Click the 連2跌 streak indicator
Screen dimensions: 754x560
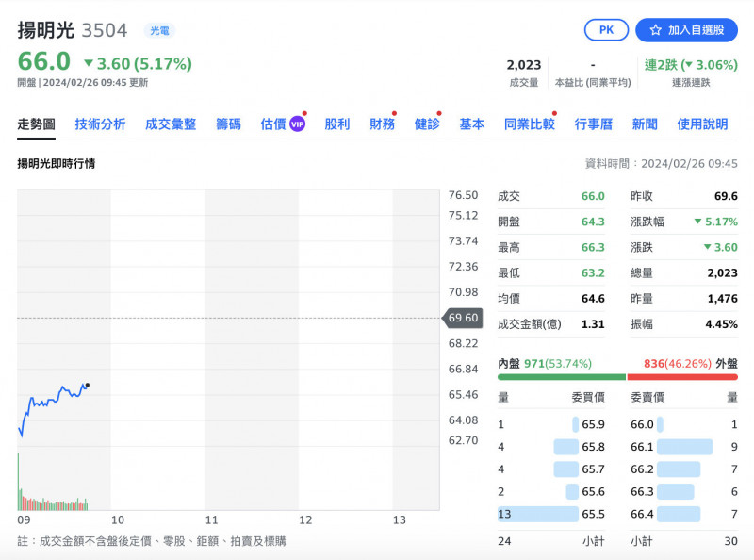pos(691,65)
